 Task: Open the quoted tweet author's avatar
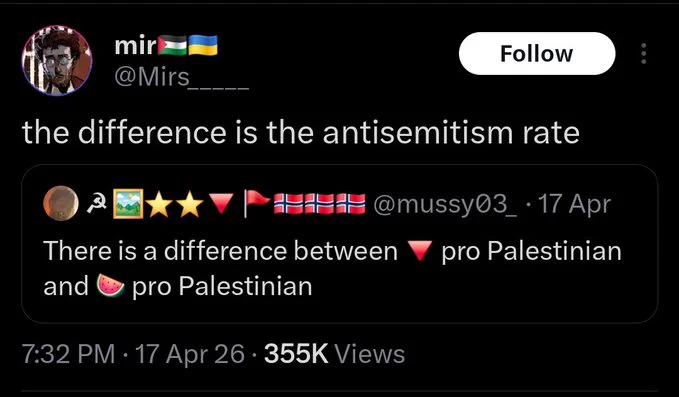tap(61, 203)
